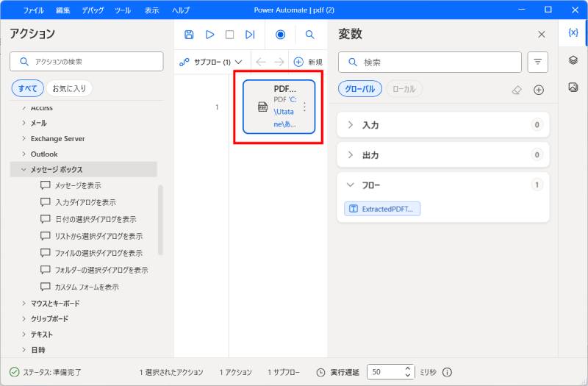Viewport: 588px width, 386px height.
Task: Navigate forward with the right arrow
Action: [x=279, y=62]
